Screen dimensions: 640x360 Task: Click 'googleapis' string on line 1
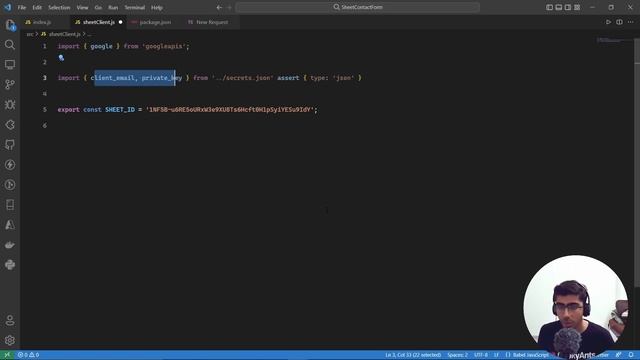164,47
